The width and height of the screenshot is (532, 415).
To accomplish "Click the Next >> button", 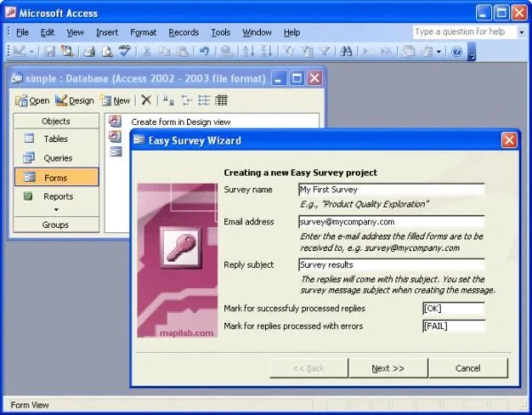I will point(388,368).
